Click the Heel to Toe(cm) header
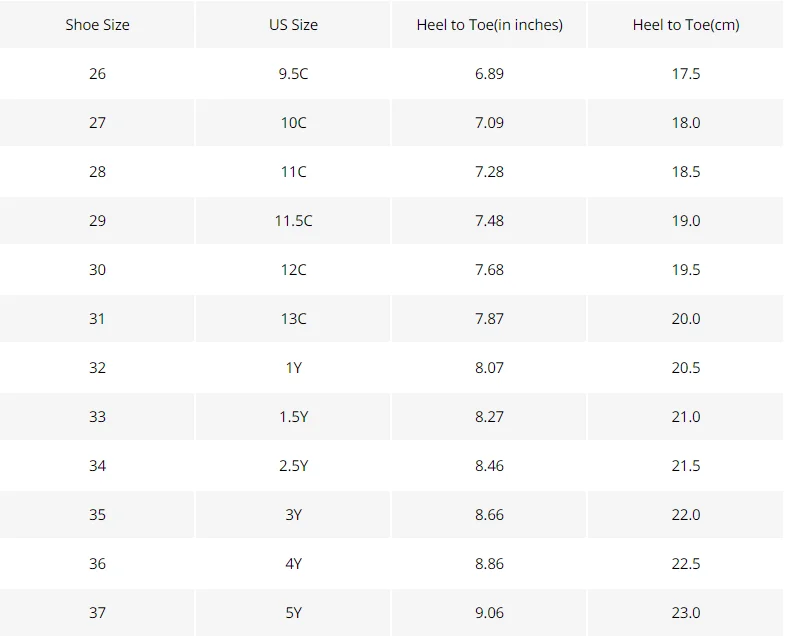The width and height of the screenshot is (785, 640). pyautogui.click(x=686, y=25)
